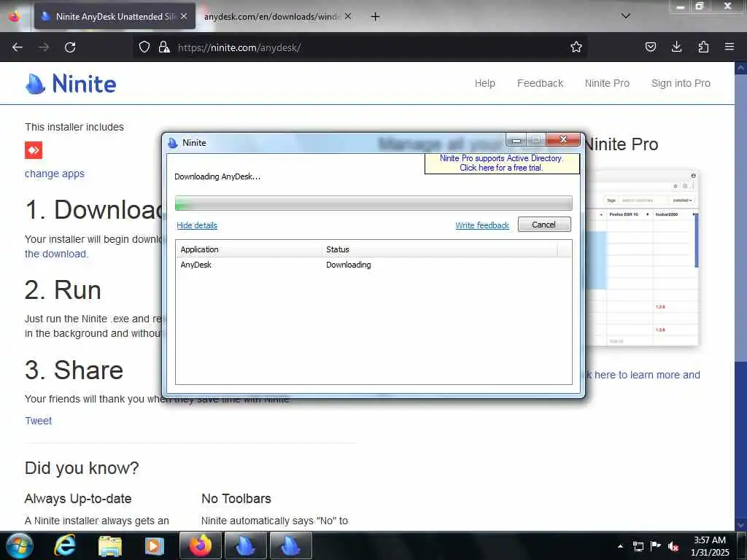The width and height of the screenshot is (747, 560).
Task: Open the tracking protection shield icon
Action: click(144, 47)
